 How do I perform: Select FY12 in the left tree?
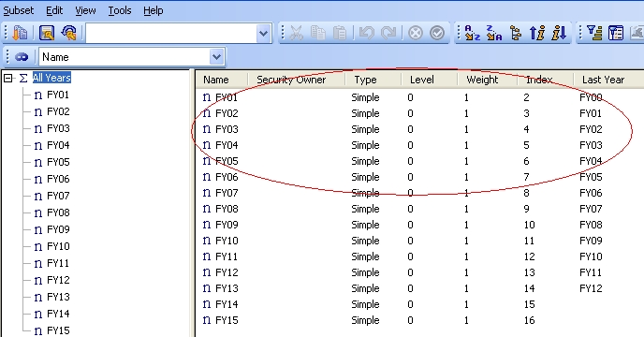tap(58, 280)
